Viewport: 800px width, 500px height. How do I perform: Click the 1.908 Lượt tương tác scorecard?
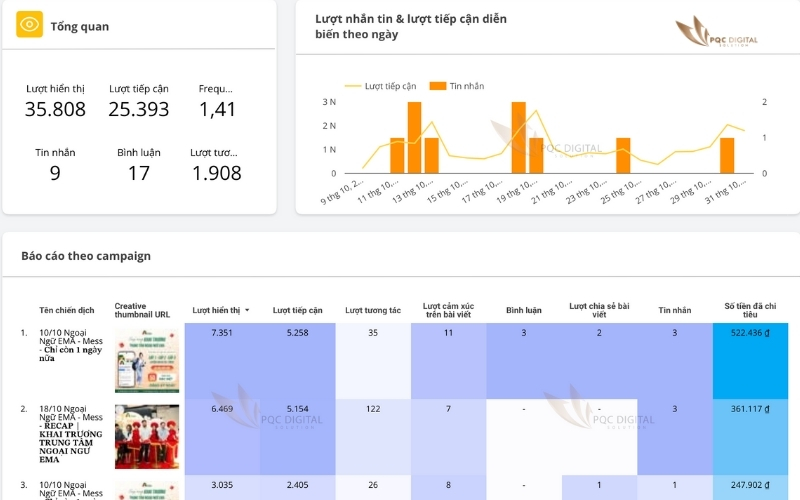217,166
